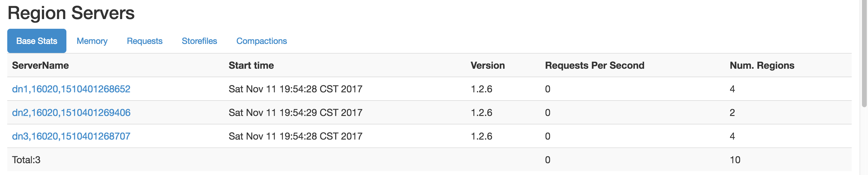Click the Num. Regions column header

pyautogui.click(x=762, y=65)
